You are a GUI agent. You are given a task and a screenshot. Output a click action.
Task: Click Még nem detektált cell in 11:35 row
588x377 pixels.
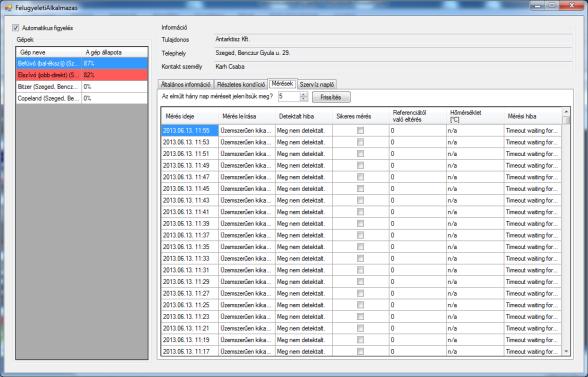[304, 247]
